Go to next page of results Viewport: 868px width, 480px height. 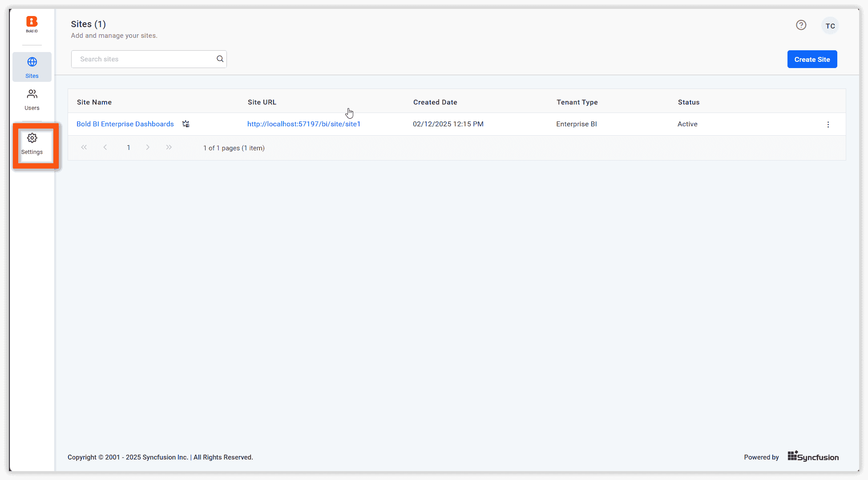point(148,147)
